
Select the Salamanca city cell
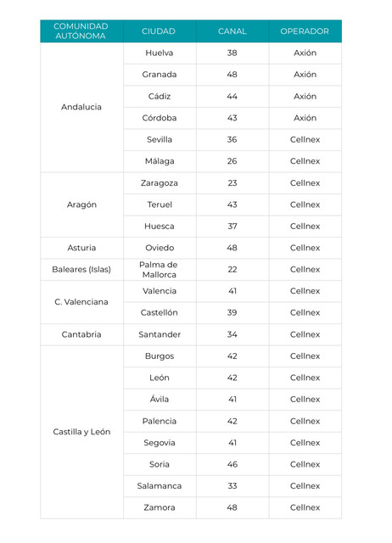(160, 486)
